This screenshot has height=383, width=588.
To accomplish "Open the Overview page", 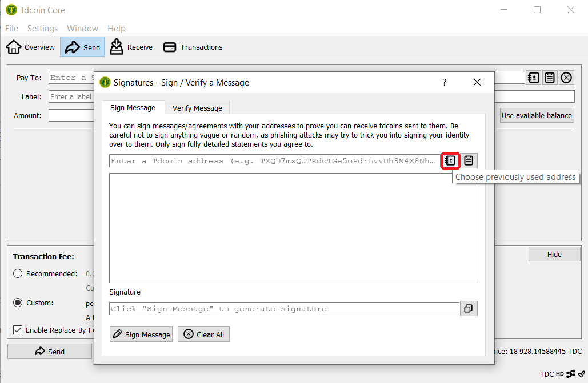I will coord(31,47).
